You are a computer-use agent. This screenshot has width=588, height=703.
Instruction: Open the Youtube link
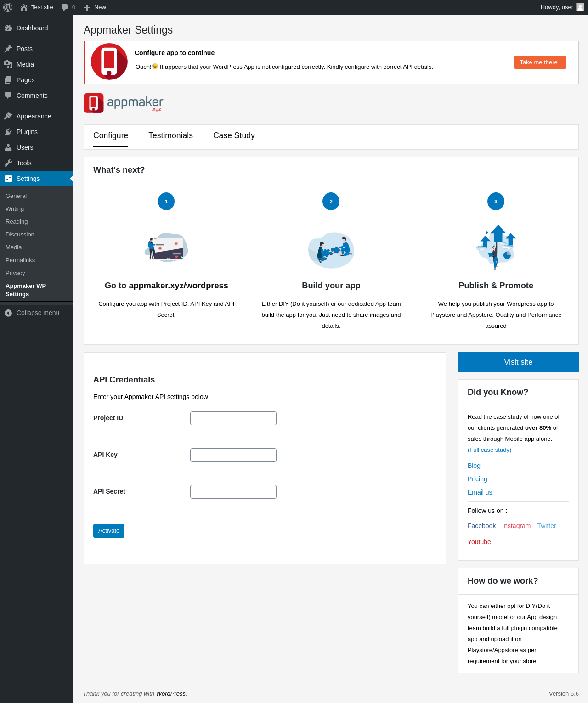click(x=479, y=542)
